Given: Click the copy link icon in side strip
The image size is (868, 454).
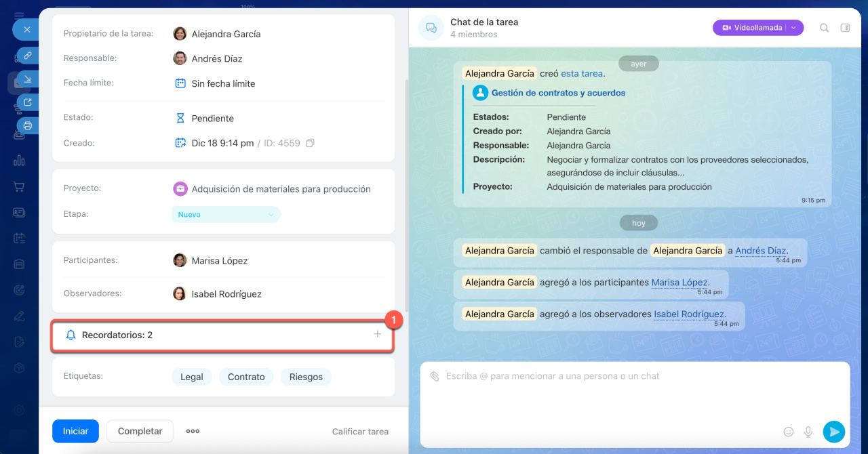Looking at the screenshot, I should 27,56.
